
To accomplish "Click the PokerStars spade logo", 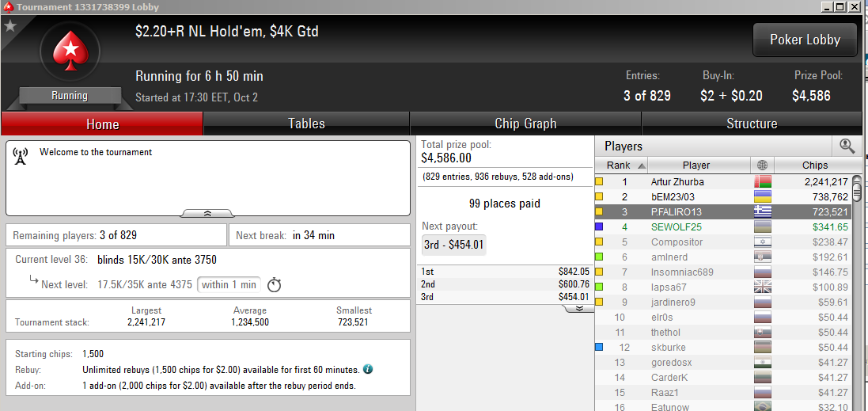I will point(70,51).
